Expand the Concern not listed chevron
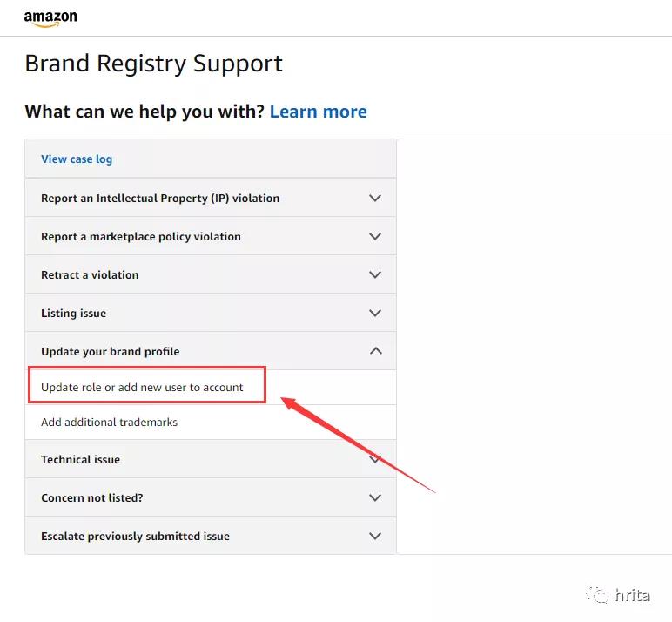This screenshot has height=622, width=672. pos(375,498)
